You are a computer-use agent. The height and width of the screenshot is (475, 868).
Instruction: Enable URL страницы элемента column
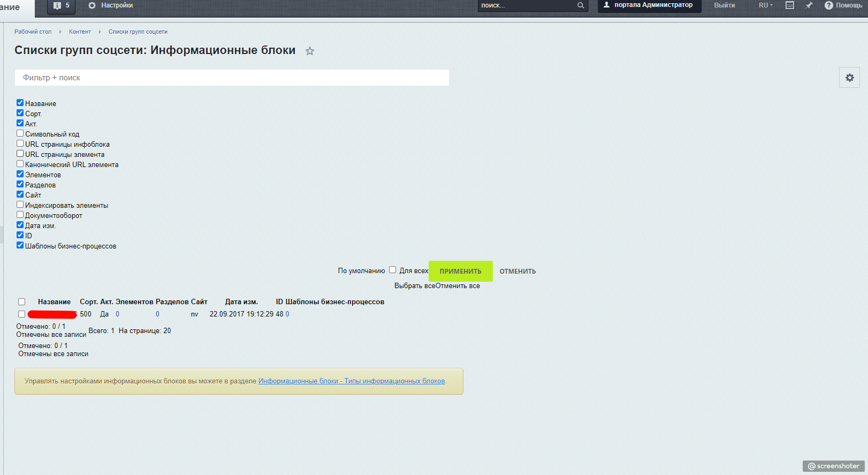pyautogui.click(x=20, y=154)
